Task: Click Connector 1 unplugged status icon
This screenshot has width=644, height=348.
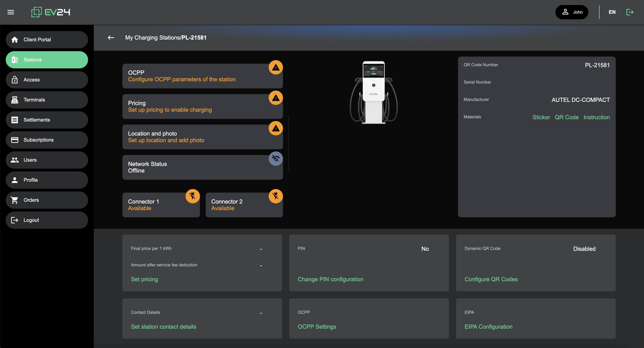Action: [192, 196]
